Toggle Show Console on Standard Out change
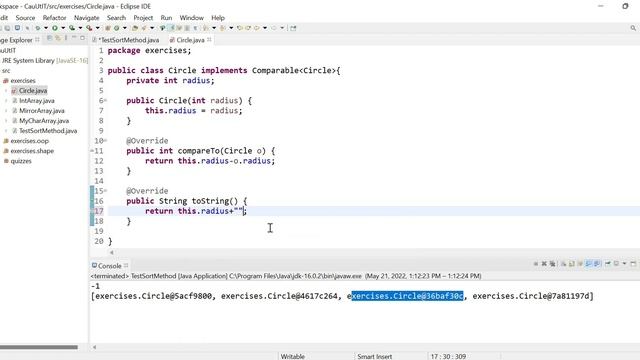Viewport: 640px width, 360px height. (589, 264)
